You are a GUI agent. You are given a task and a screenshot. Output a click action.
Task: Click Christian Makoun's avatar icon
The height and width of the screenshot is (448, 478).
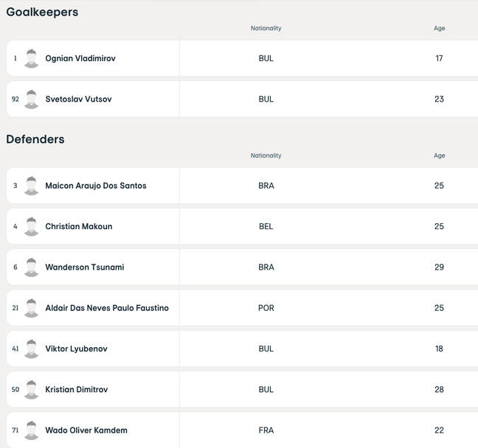pos(31,226)
